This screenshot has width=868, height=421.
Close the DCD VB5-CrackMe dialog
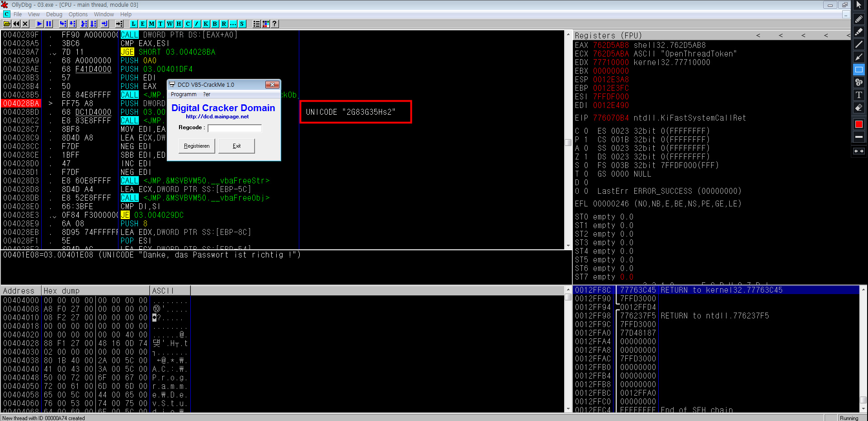point(272,84)
